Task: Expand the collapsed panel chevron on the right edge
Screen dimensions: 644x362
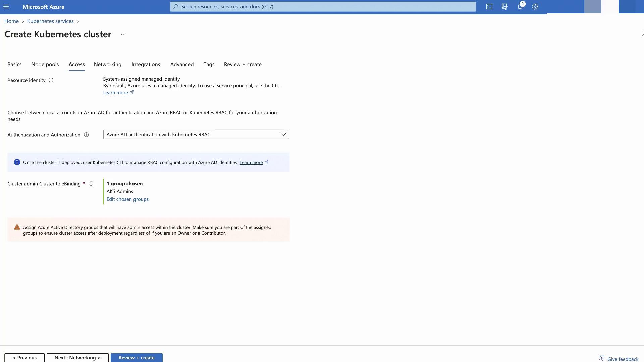Action: (642, 34)
